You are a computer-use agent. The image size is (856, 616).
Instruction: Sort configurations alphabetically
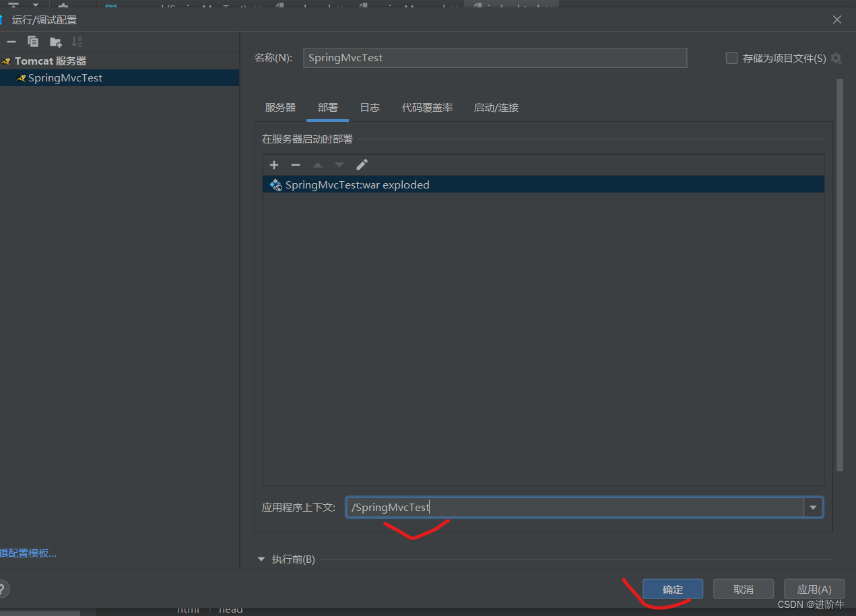coord(77,42)
